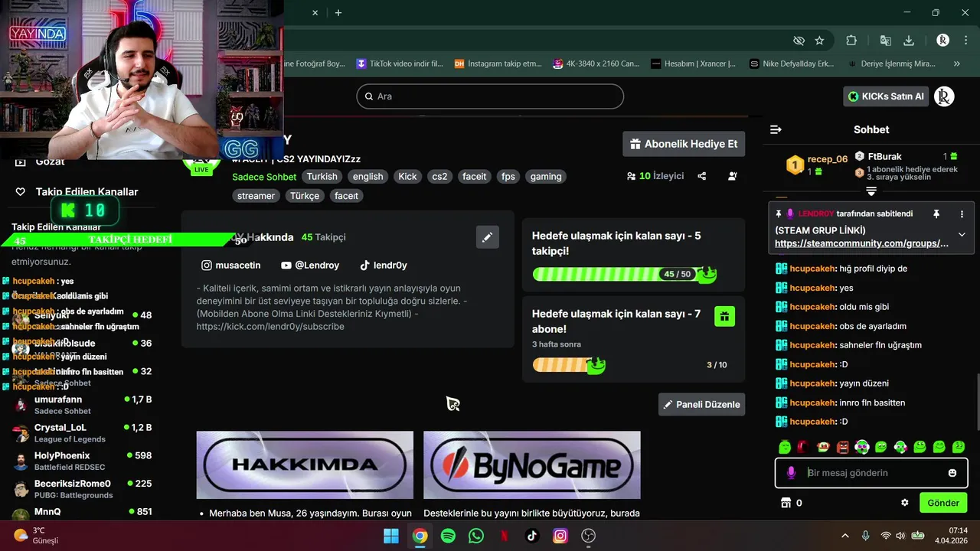Screen dimensions: 980x551
Task: Open a new browser tab with plus icon
Action: (338, 12)
